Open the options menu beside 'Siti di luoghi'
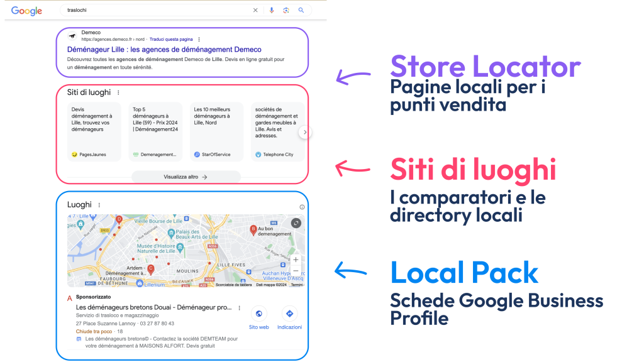Screen dimensions: 644x362 [118, 93]
